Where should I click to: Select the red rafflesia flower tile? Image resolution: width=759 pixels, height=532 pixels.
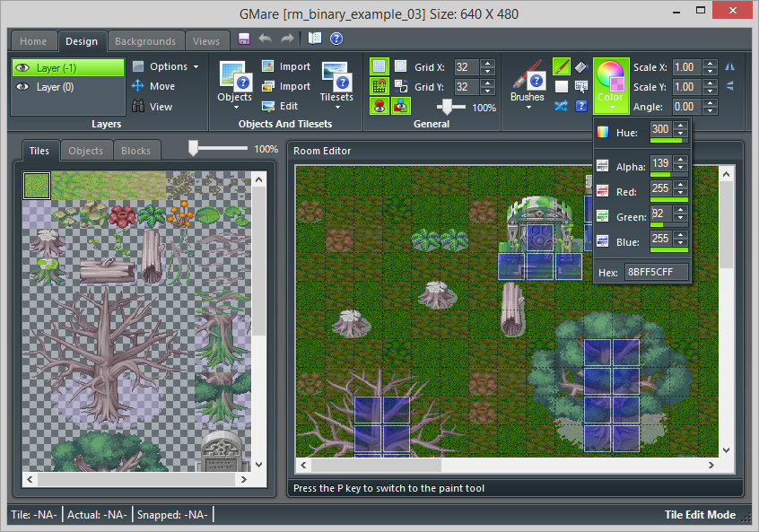(123, 216)
